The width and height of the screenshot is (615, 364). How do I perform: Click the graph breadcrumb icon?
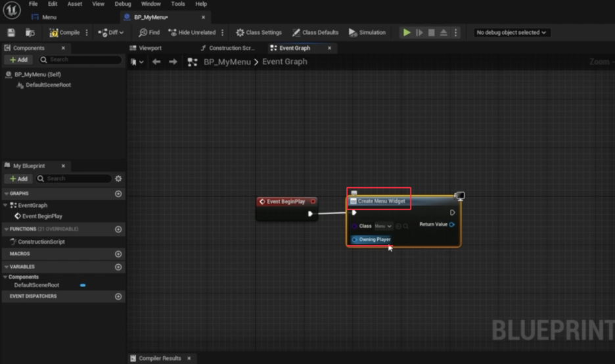coord(192,62)
